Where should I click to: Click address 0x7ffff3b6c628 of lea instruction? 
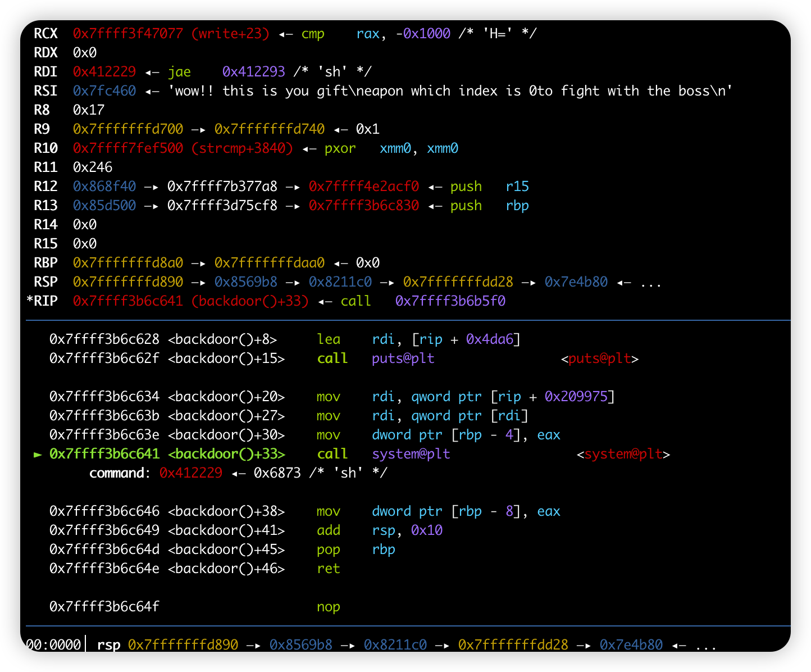click(104, 339)
